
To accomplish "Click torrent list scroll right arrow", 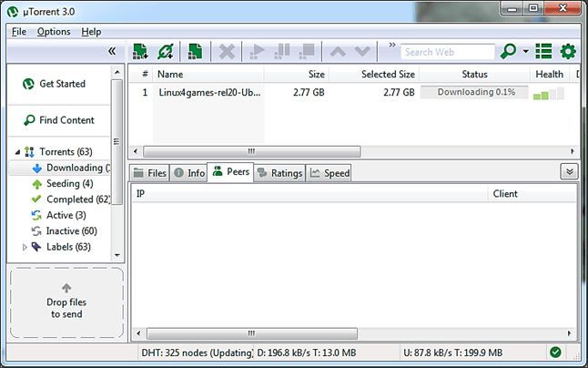I will coord(573,151).
